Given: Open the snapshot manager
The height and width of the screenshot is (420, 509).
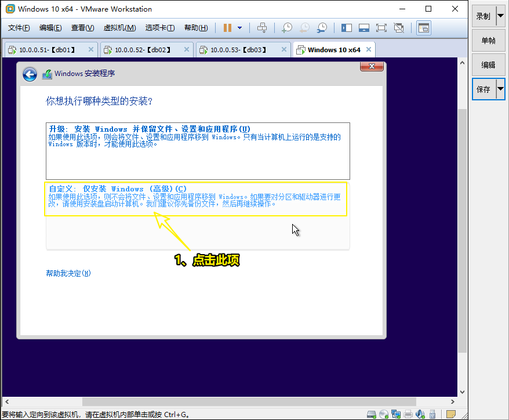Looking at the screenshot, I should (x=322, y=28).
